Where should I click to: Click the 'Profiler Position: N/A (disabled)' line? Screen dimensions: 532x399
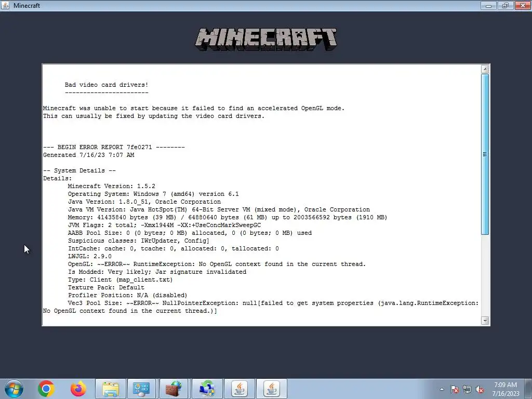pyautogui.click(x=128, y=296)
